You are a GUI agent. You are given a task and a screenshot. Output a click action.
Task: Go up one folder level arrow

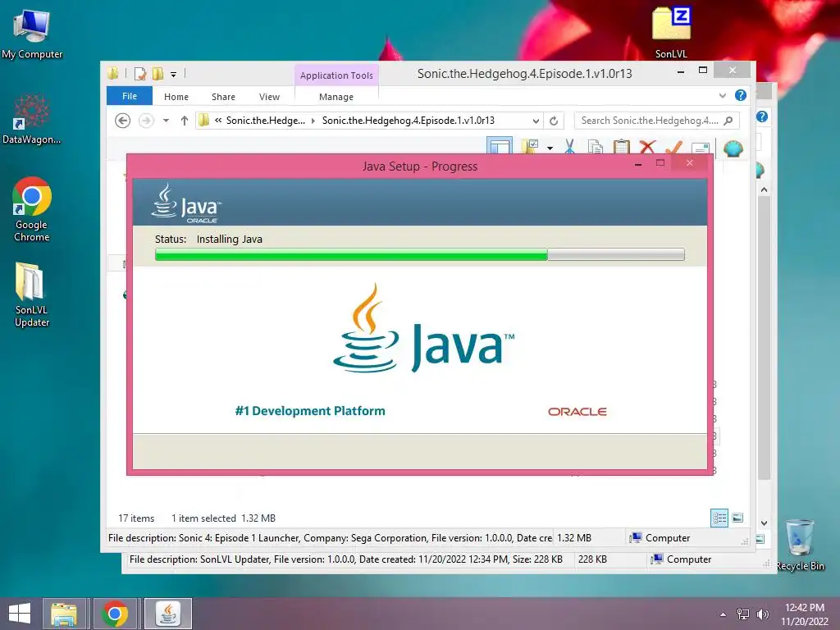point(185,121)
